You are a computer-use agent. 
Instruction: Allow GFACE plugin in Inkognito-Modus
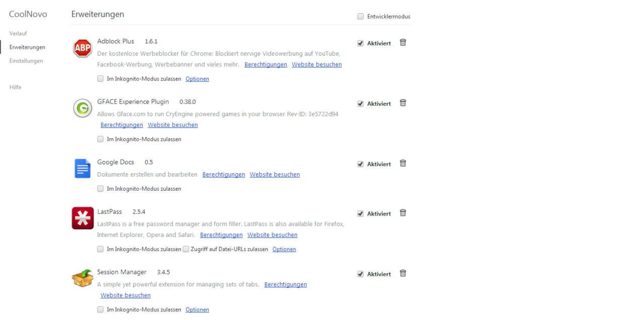click(x=101, y=139)
